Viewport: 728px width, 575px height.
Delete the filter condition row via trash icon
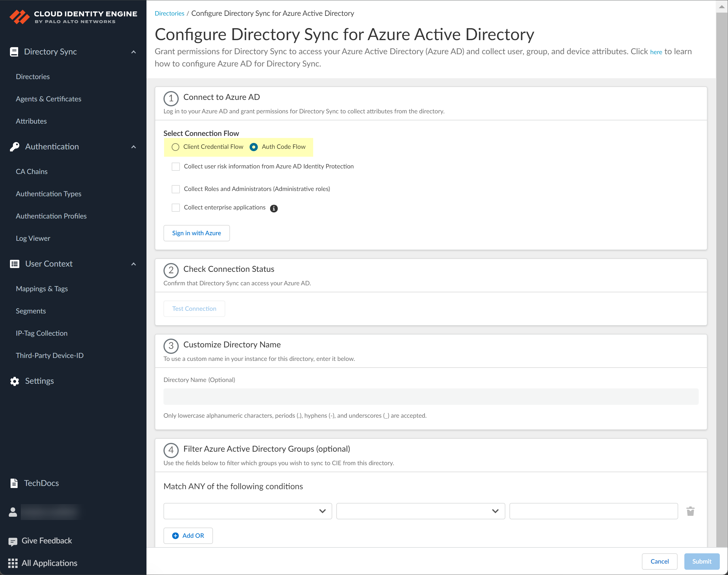point(691,511)
